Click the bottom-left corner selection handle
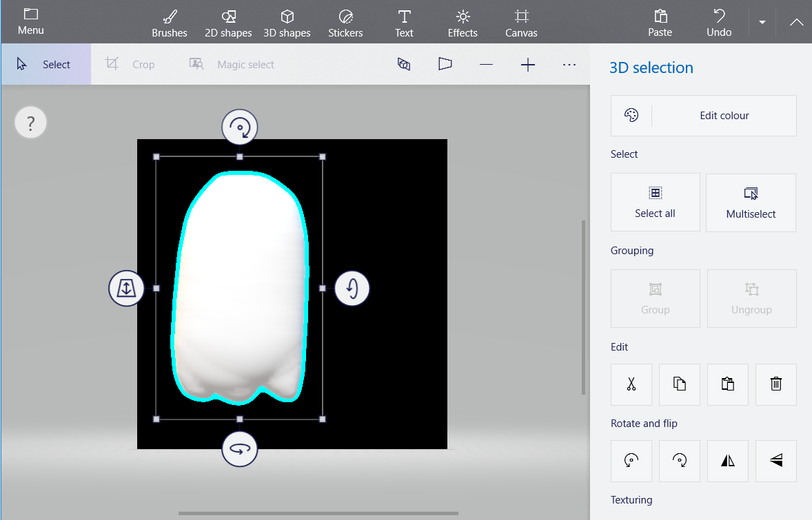The width and height of the screenshot is (812, 520). (156, 419)
